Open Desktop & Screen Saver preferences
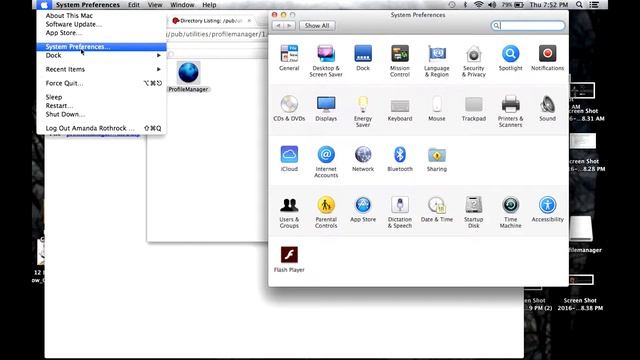The width and height of the screenshot is (640, 360). point(326,61)
